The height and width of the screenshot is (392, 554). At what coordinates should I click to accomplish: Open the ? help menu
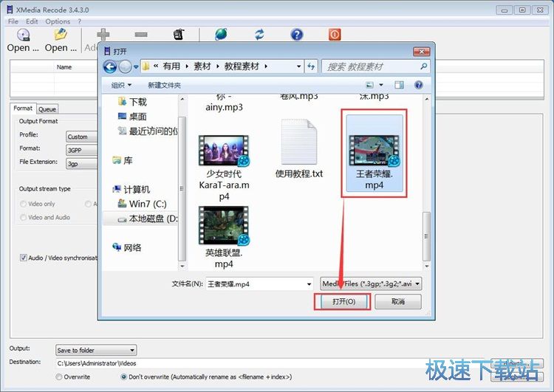tap(80, 21)
